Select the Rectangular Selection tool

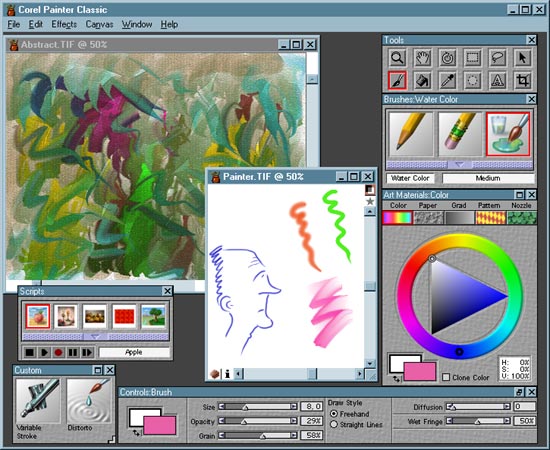click(472, 58)
